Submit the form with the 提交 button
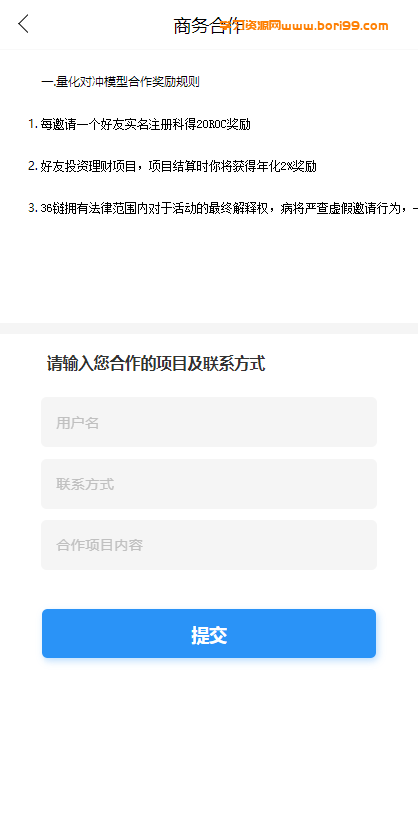The height and width of the screenshot is (829, 418). (209, 633)
